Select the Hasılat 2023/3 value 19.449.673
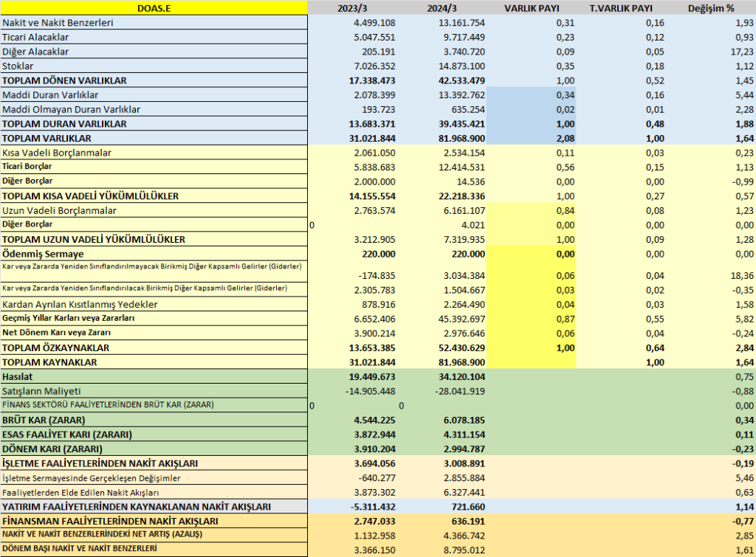This screenshot has height=557, width=756. [372, 377]
